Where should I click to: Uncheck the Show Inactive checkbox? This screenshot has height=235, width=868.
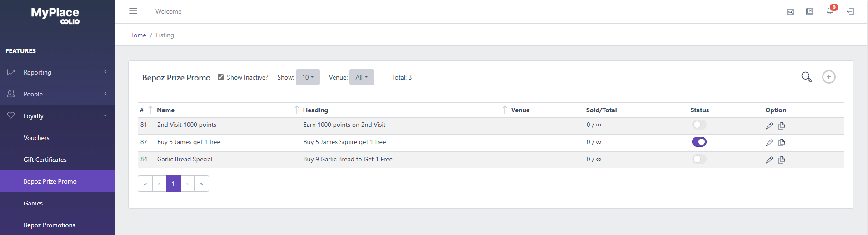pos(221,77)
